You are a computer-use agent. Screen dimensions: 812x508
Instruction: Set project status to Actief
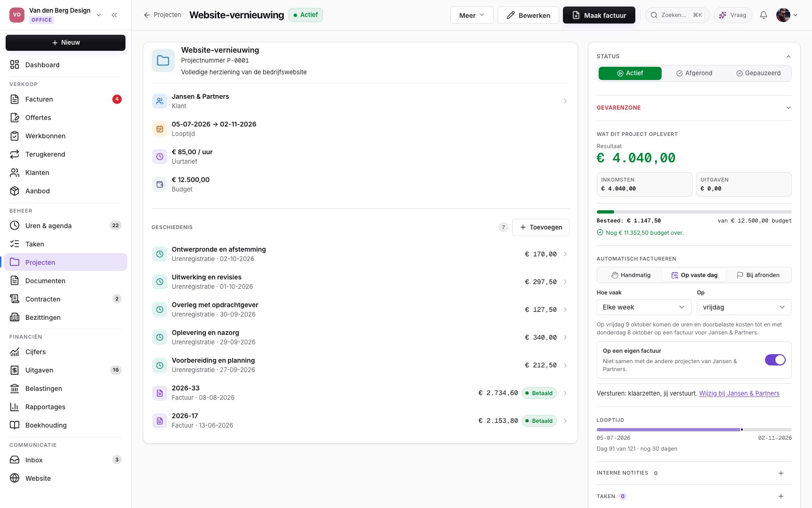[630, 73]
